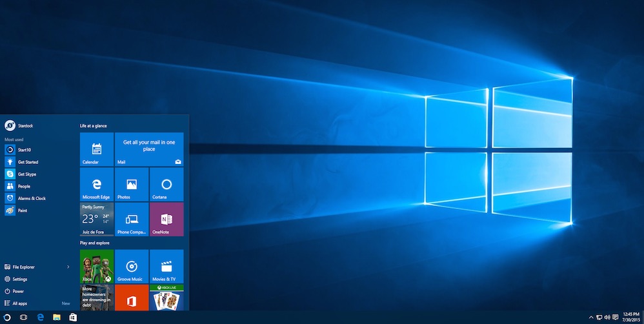Image resolution: width=644 pixels, height=324 pixels.
Task: Open Settings from Start menu
Action: pos(19,279)
